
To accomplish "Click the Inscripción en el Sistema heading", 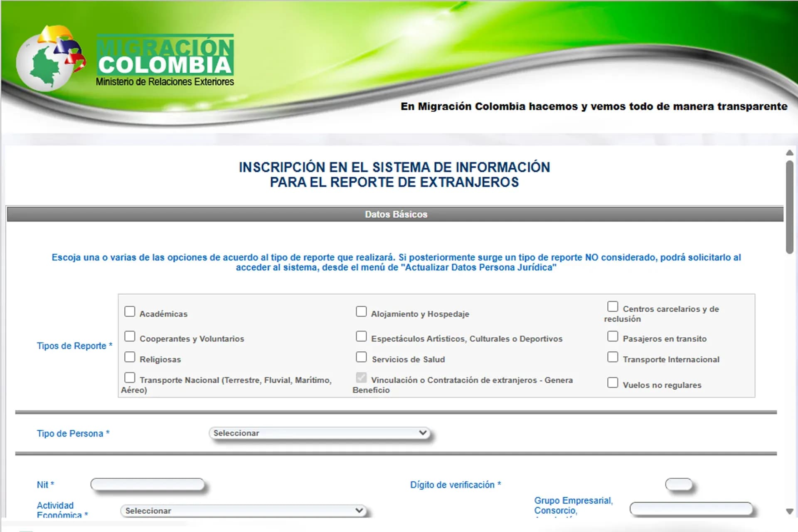I will point(394,175).
